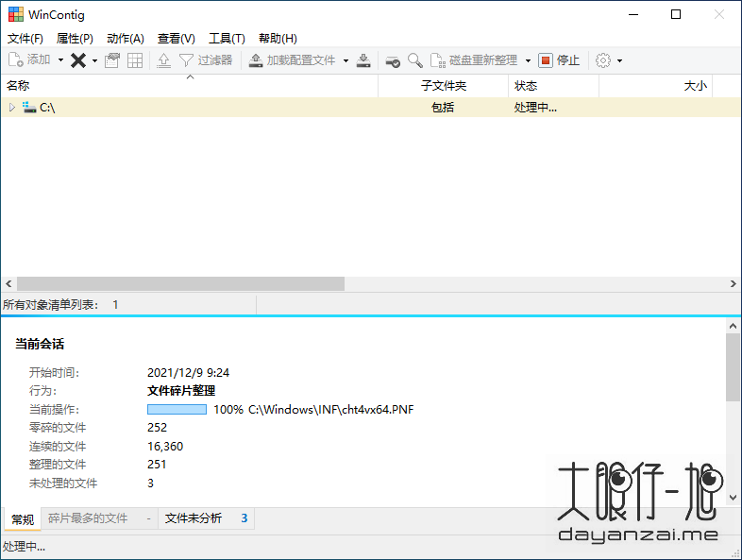Open the View (查看) menu

point(176,39)
